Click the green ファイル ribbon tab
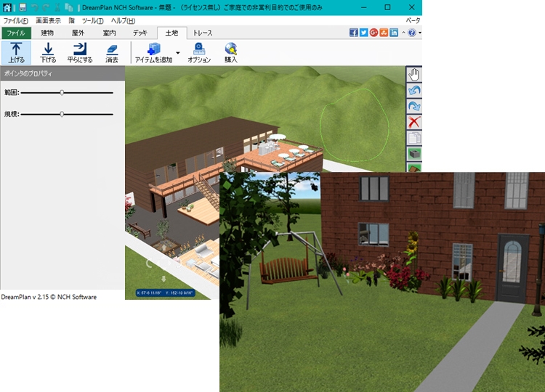545x392 pixels. point(16,33)
